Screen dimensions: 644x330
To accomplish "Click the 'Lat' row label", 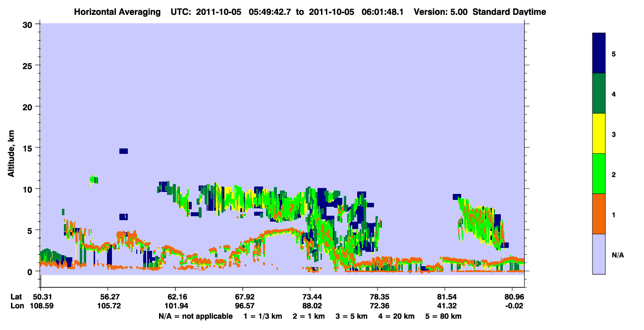I will tap(16, 297).
